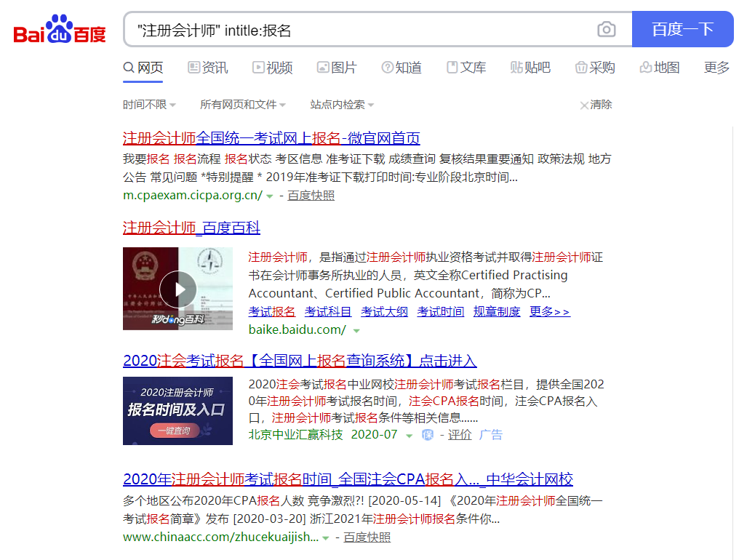Switch to the 贴吧 tab
This screenshot has height=560, width=747.
click(530, 68)
